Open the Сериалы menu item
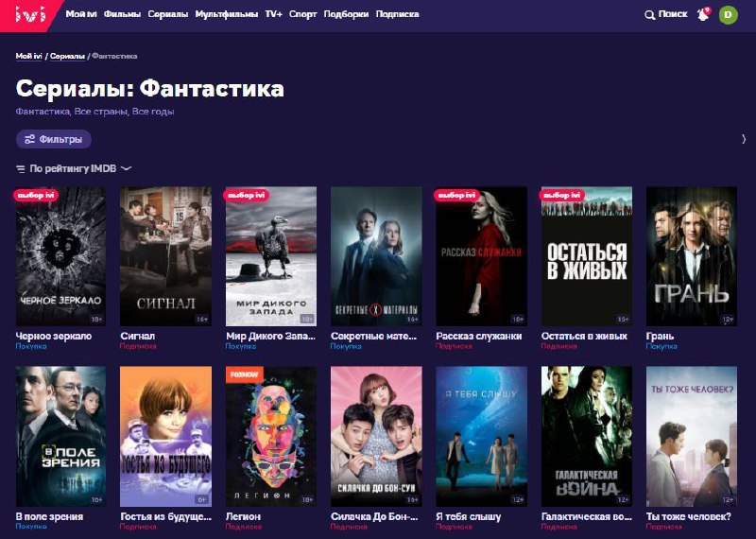 tap(168, 14)
